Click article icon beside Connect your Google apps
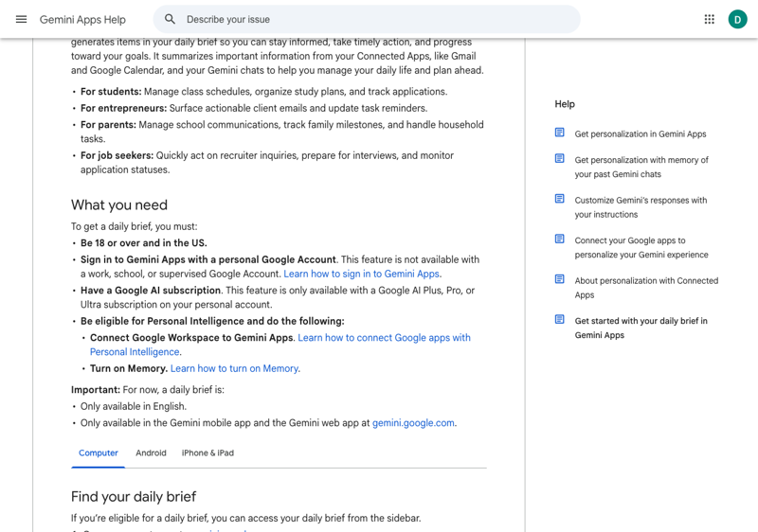758x532 pixels. pyautogui.click(x=559, y=239)
